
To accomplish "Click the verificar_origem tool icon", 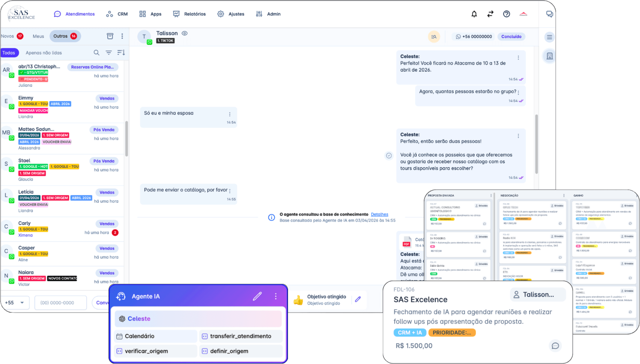I will [x=119, y=351].
